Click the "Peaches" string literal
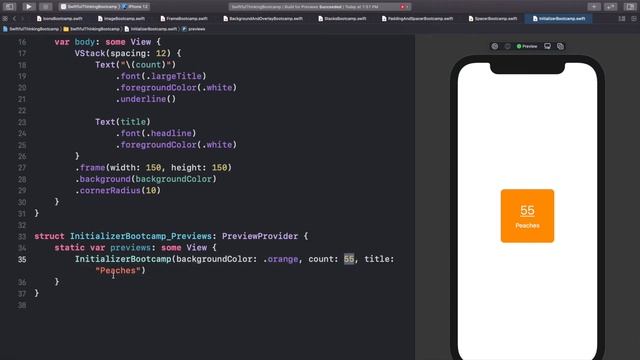The width and height of the screenshot is (640, 360). (x=118, y=271)
